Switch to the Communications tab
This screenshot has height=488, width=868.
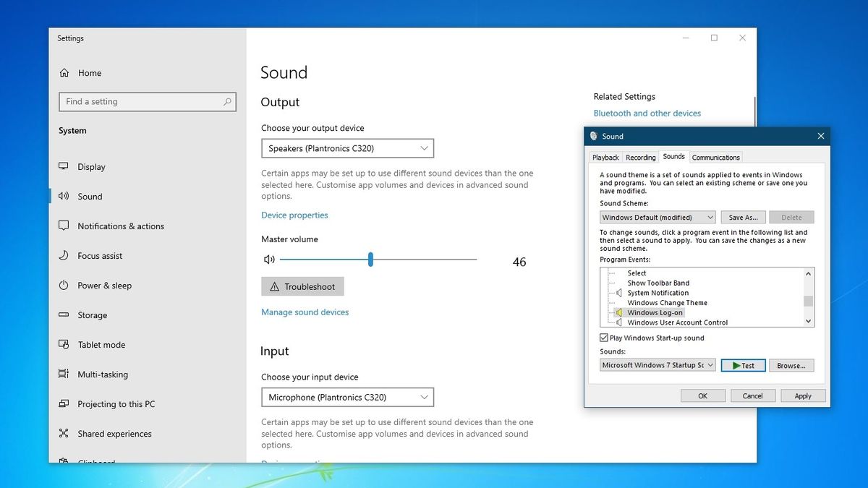click(715, 157)
